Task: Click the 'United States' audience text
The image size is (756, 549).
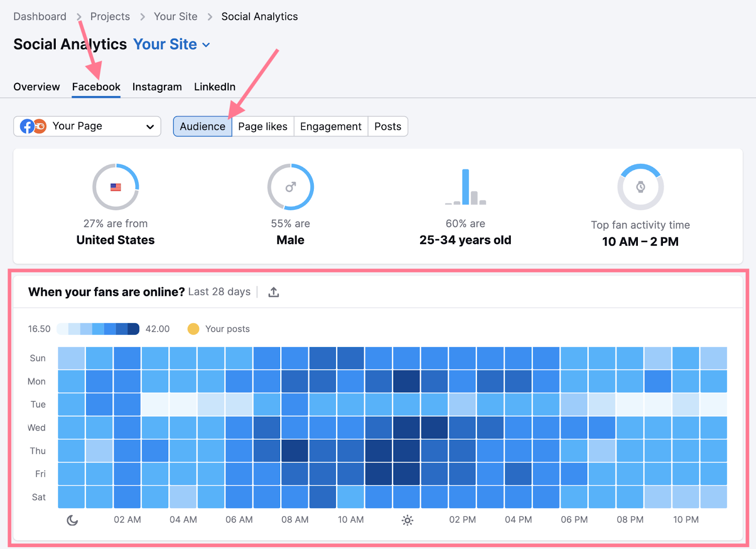Action: [116, 240]
